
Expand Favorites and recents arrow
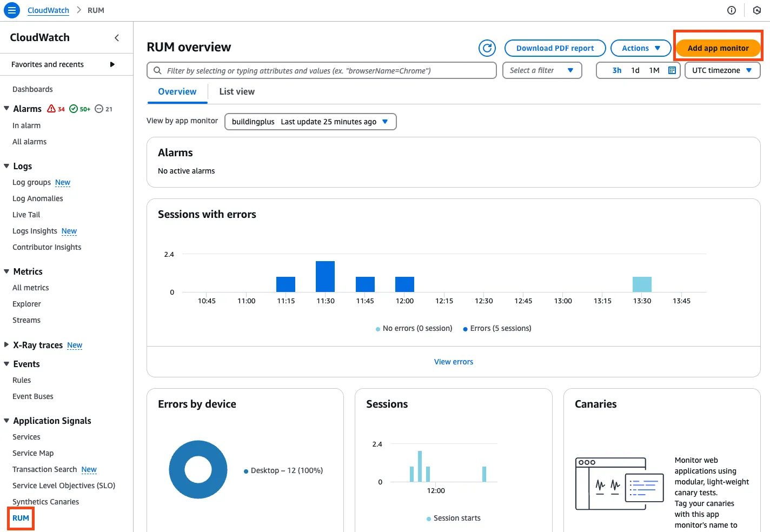pos(112,64)
